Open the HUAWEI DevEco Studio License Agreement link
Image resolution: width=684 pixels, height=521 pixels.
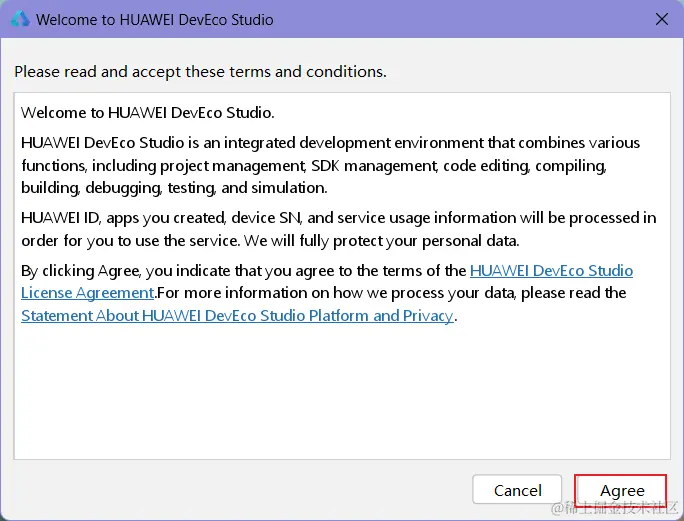pos(551,271)
